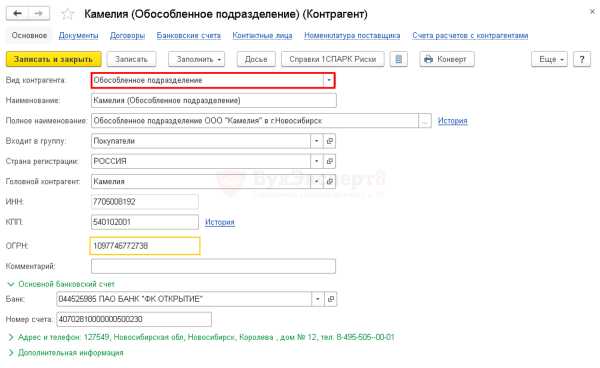Open help with the question mark button
Viewport: 600px width, 368px height.
pos(582,59)
